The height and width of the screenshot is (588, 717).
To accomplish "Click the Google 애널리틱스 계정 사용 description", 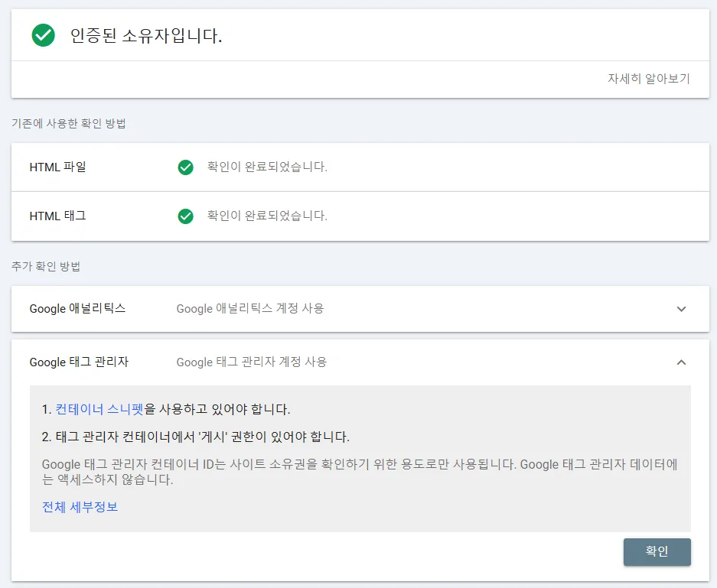I will coord(250,308).
